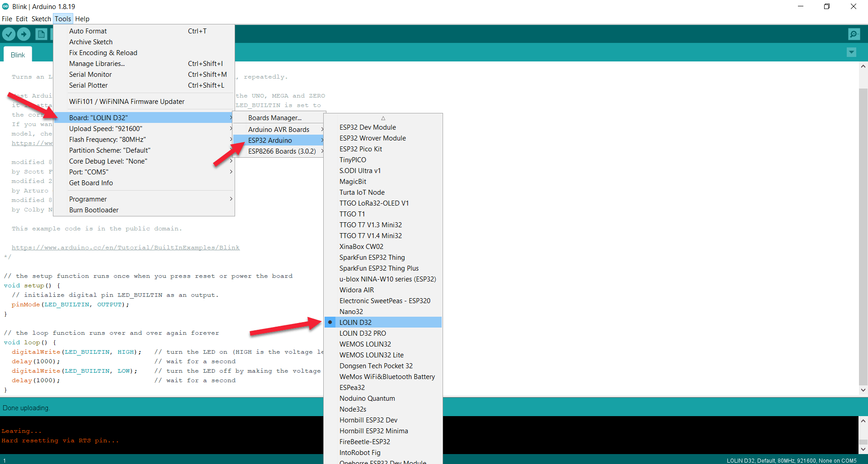Select ESP32 Pico Kit board

(x=383, y=149)
